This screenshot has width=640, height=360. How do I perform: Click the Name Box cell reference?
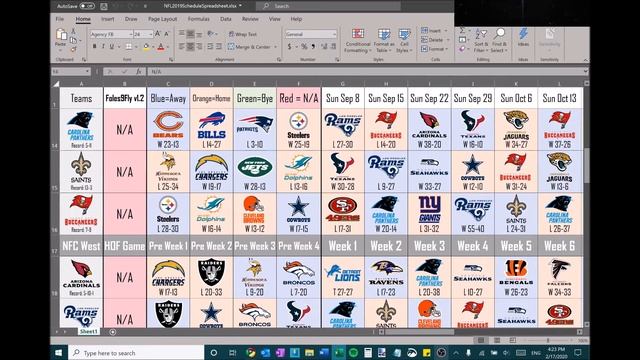[71, 71]
